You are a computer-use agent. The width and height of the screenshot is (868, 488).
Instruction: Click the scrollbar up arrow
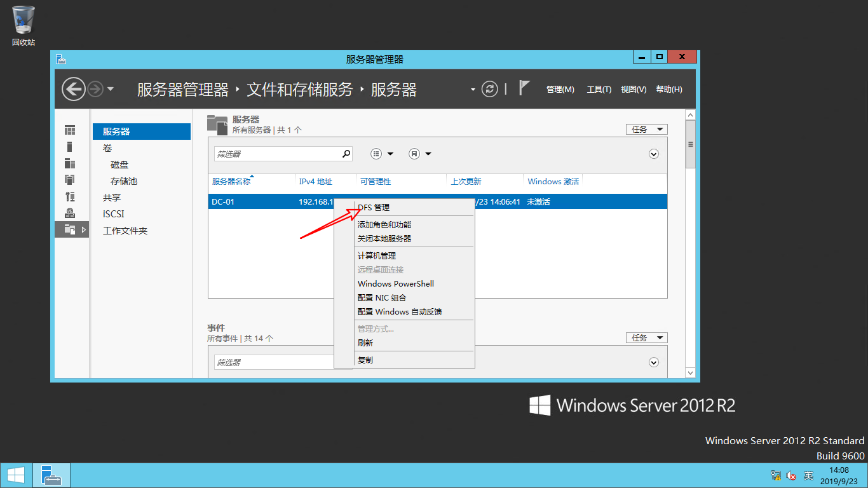click(x=691, y=114)
